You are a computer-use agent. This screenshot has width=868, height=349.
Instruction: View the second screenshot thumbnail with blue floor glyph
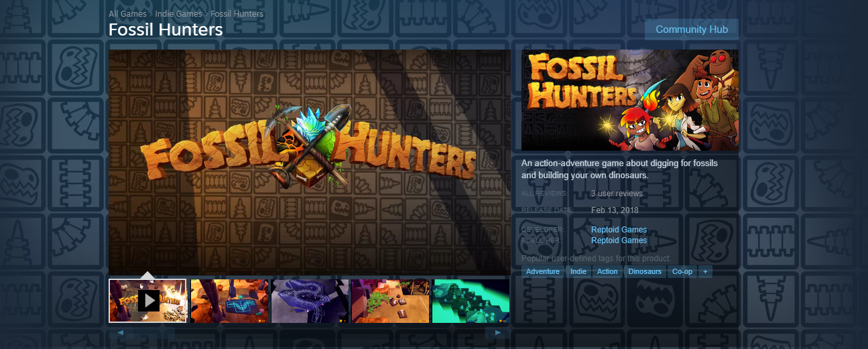click(229, 301)
